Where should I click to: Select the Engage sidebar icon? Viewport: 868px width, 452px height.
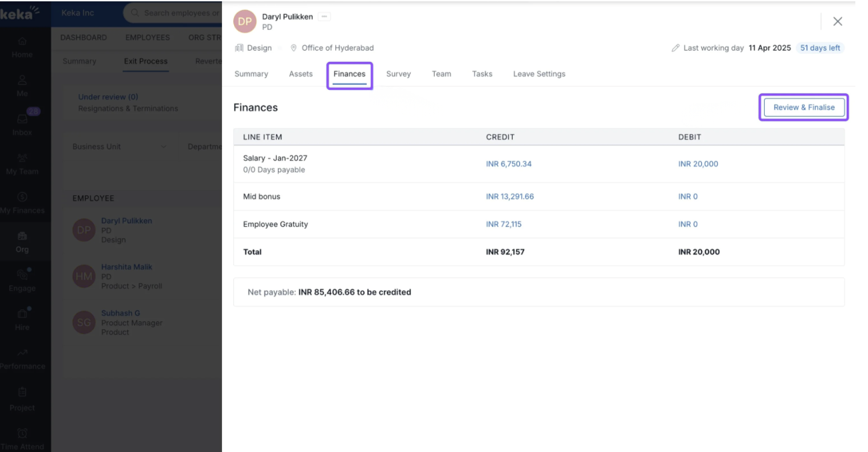(x=22, y=275)
